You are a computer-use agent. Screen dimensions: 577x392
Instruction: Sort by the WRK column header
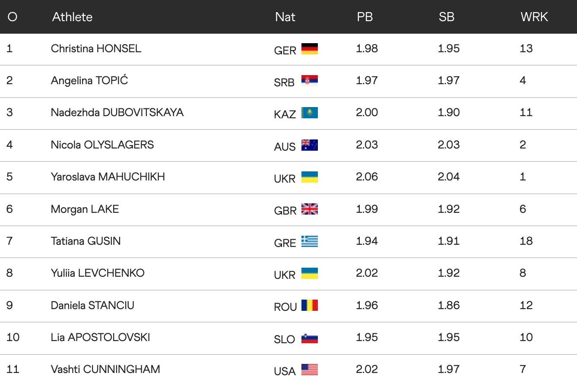(534, 17)
